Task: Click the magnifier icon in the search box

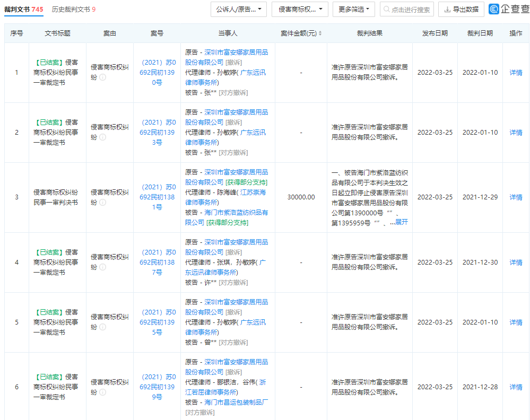Action: [386, 10]
